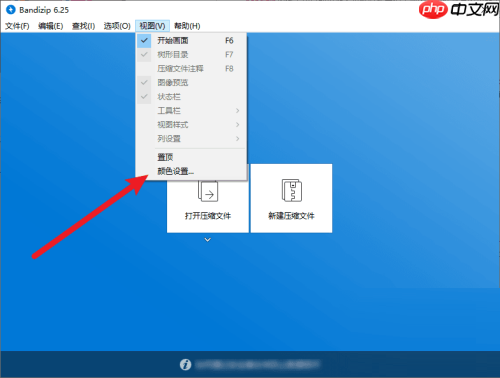Click the info icon in bottom bar

pos(186,365)
